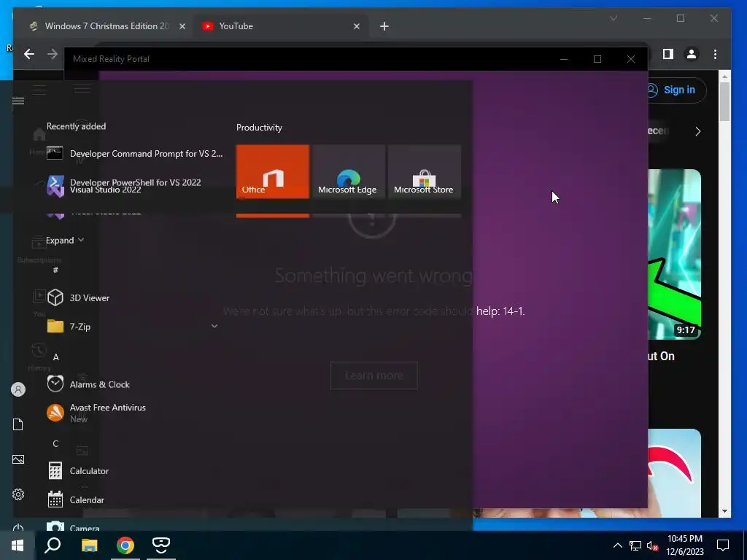Jump to the A letter header
The width and height of the screenshot is (747, 560).
[55, 357]
